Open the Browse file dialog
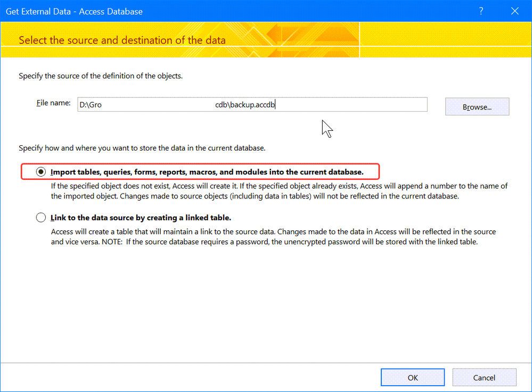Screen dimensions: 532x392 click(477, 107)
